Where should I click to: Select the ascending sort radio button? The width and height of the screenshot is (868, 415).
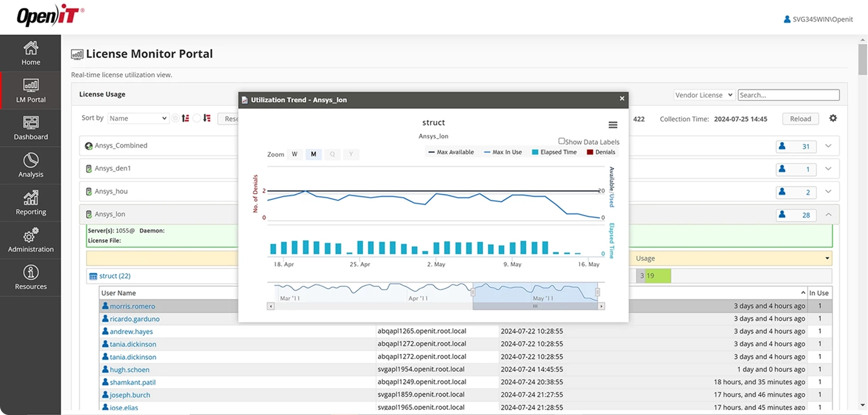pos(175,118)
